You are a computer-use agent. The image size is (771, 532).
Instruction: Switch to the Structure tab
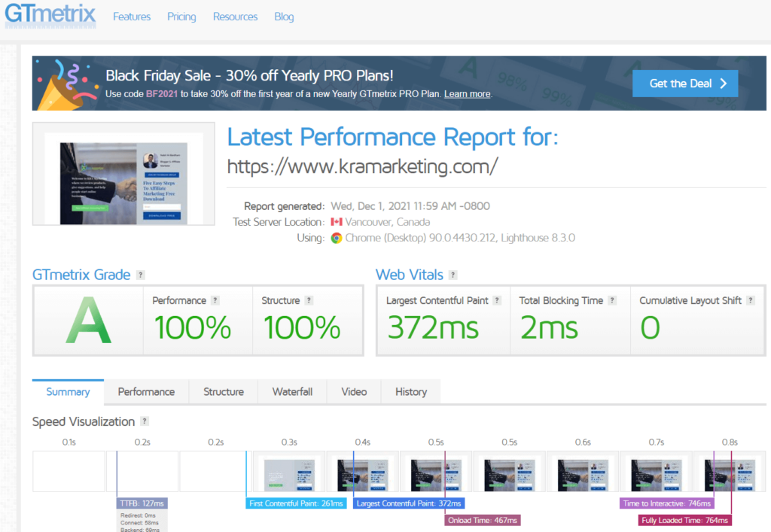click(x=223, y=391)
